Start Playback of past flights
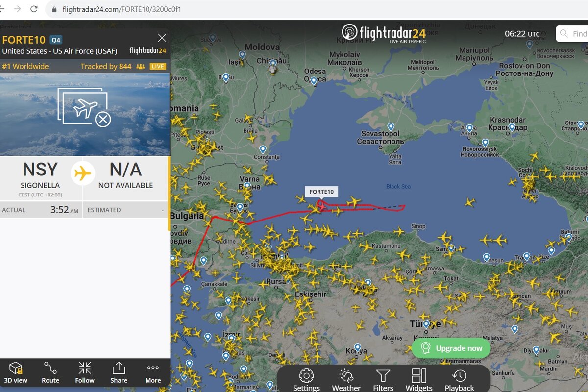The width and height of the screenshot is (588, 392). click(x=459, y=380)
